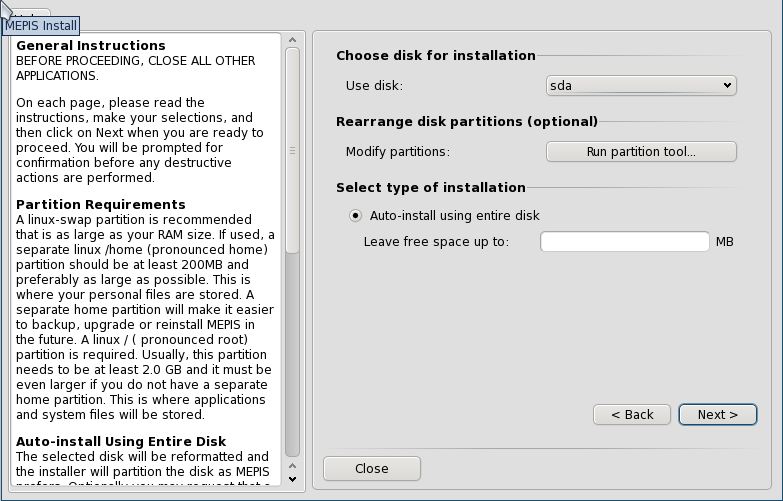
Task: Click the Run partition tool button
Action: tap(641, 151)
